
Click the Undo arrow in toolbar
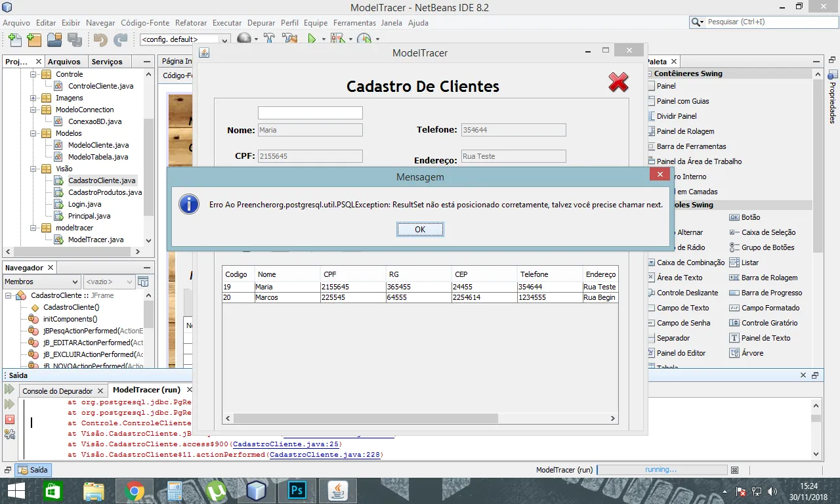[100, 39]
